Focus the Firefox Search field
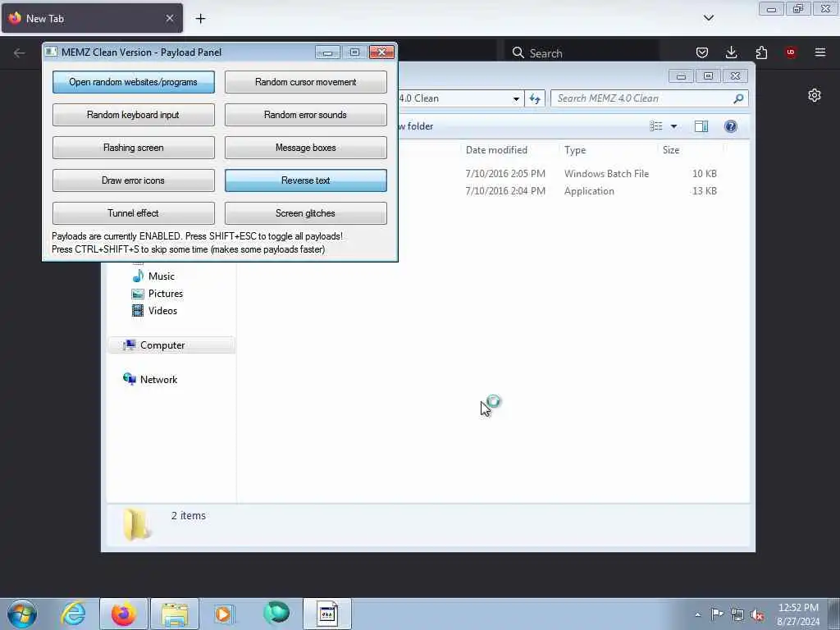This screenshot has height=630, width=840. [x=582, y=53]
